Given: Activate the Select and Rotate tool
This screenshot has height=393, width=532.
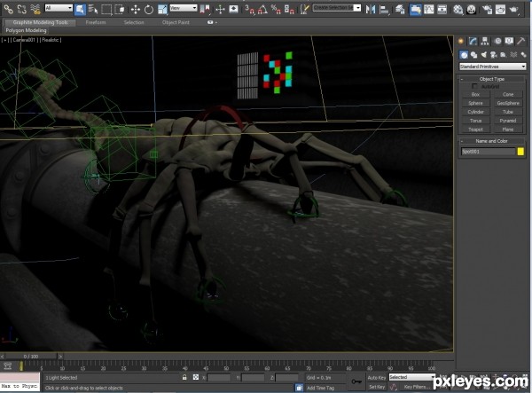Looking at the screenshot, I should coord(149,9).
